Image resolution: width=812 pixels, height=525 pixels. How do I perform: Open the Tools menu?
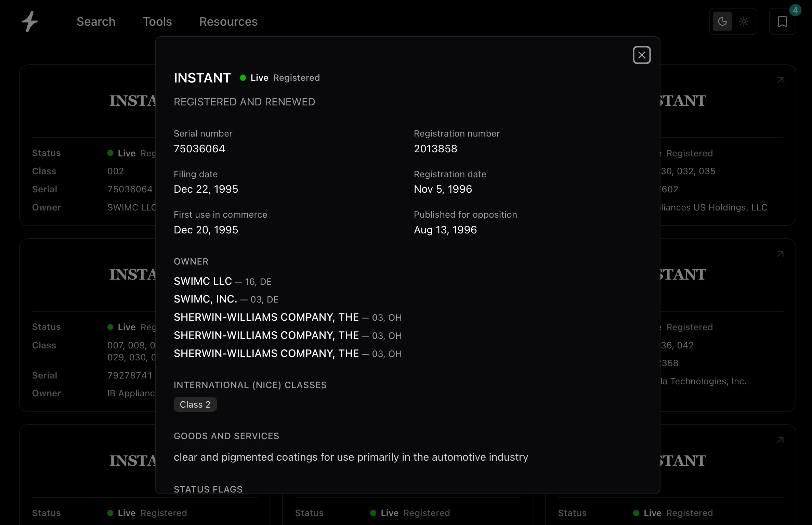pyautogui.click(x=157, y=22)
